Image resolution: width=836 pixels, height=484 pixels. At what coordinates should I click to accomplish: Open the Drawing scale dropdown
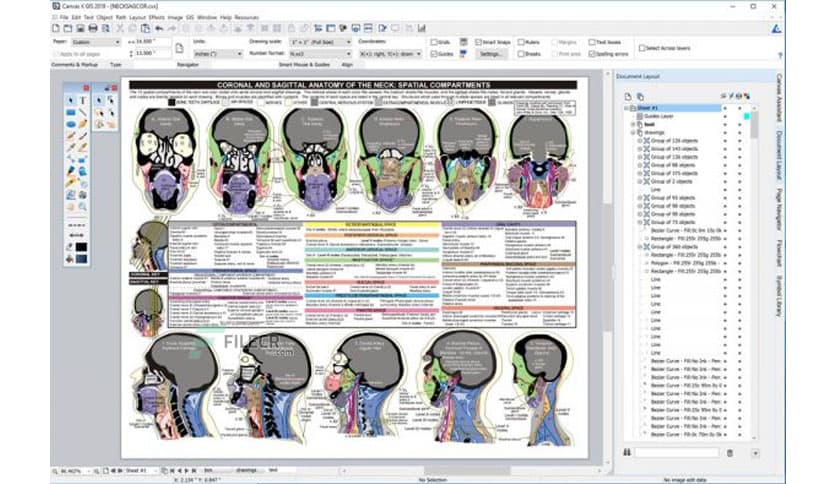[x=320, y=42]
